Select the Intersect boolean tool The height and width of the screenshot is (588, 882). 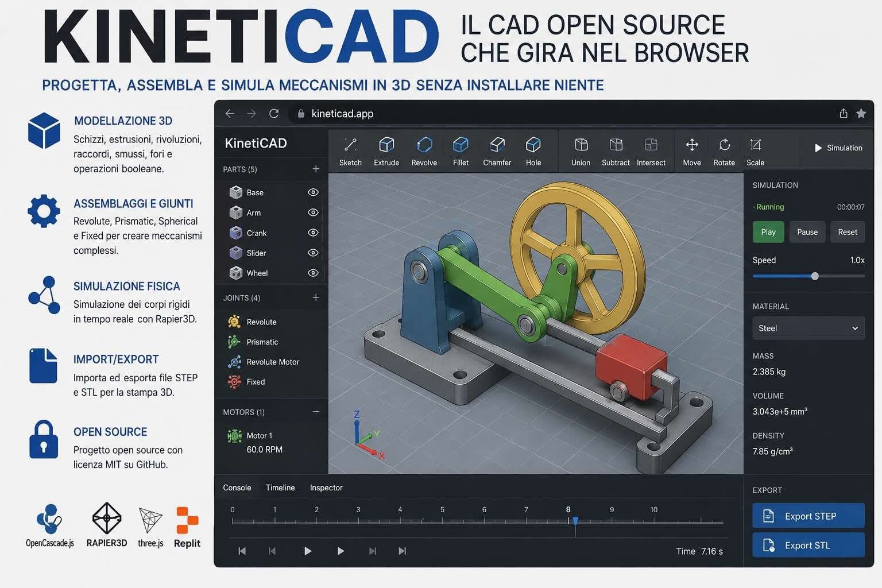click(x=651, y=152)
